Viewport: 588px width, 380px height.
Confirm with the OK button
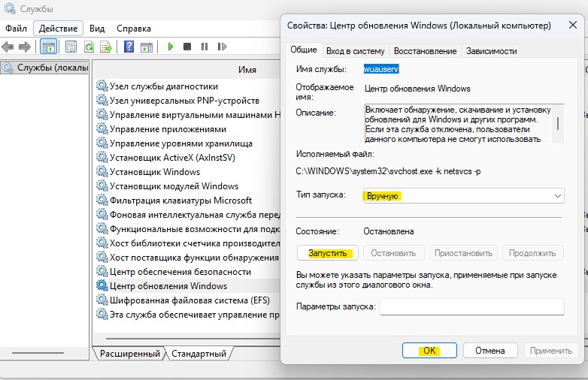[430, 351]
